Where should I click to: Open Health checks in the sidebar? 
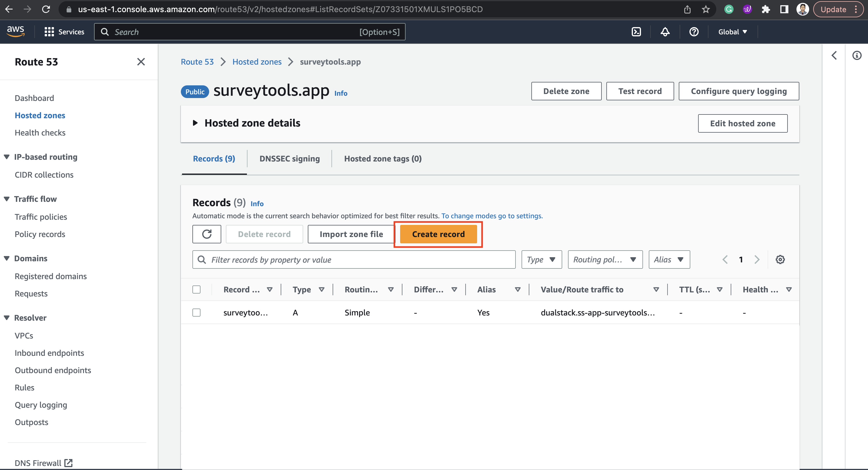click(x=40, y=133)
